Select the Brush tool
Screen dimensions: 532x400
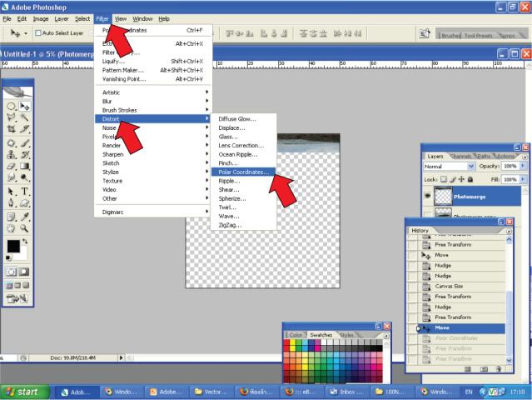tap(24, 143)
